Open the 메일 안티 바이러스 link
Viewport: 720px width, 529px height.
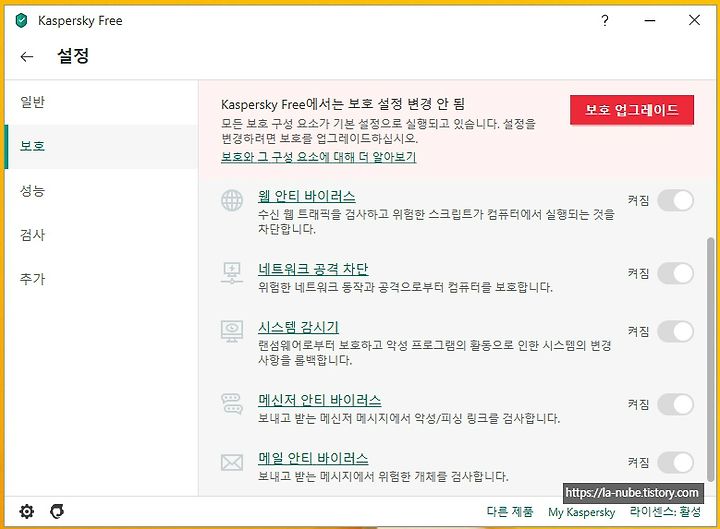pyautogui.click(x=313, y=458)
